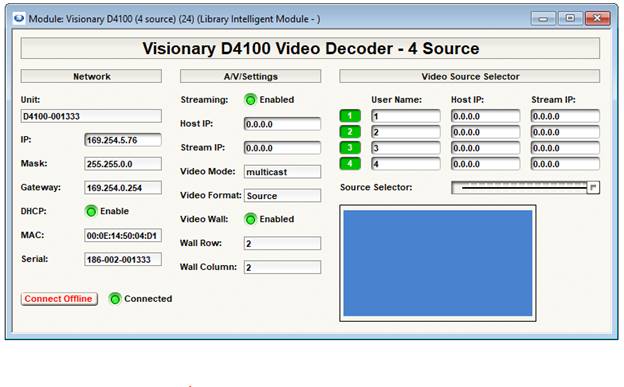The height and width of the screenshot is (387, 624).
Task: Click Stream IP field for source 2
Action: pyautogui.click(x=565, y=132)
